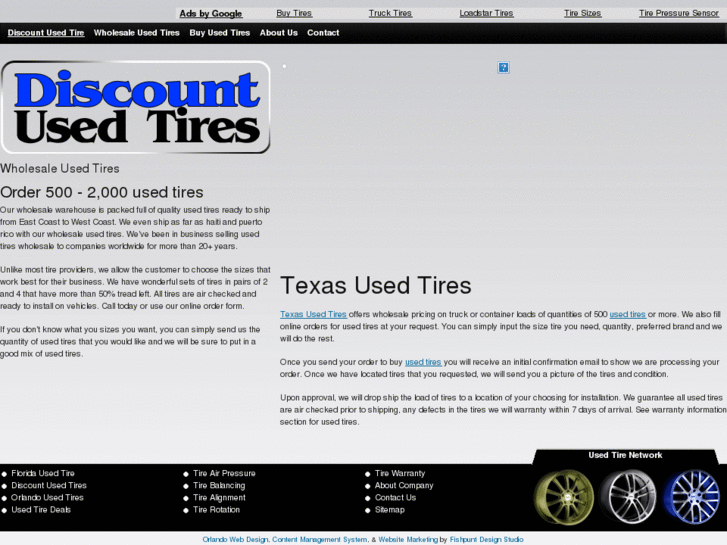Open the Texas Used Tires text link

313,314
